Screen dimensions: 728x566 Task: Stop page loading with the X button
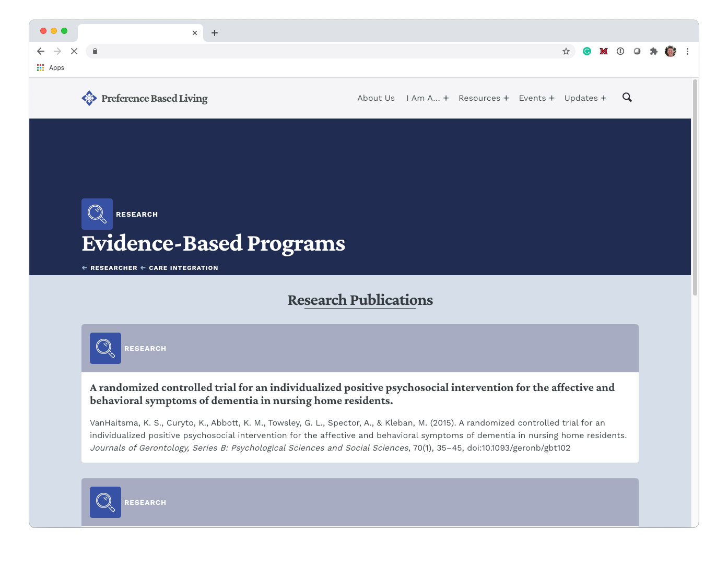click(x=74, y=51)
